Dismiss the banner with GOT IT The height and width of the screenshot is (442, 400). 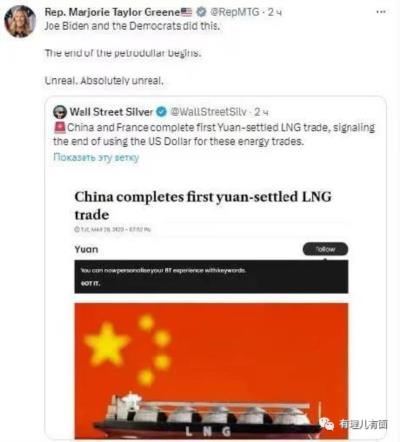point(90,284)
